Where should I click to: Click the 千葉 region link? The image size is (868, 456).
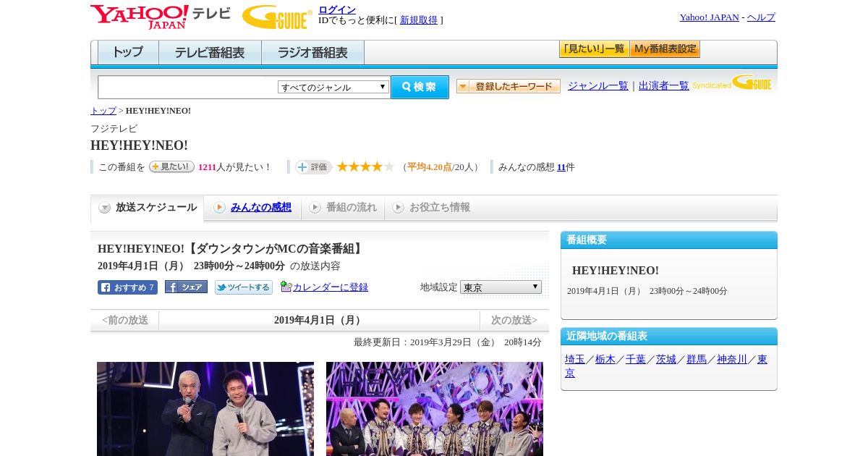(x=636, y=359)
